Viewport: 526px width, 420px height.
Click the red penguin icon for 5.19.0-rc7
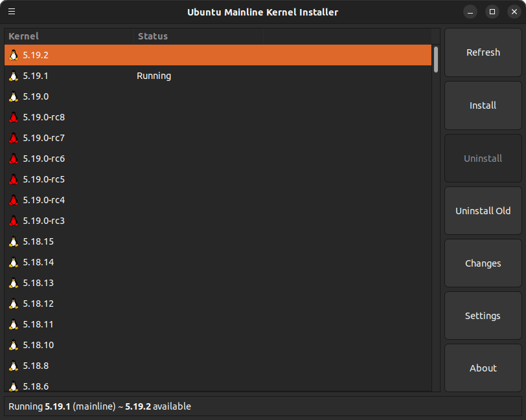tap(14, 138)
